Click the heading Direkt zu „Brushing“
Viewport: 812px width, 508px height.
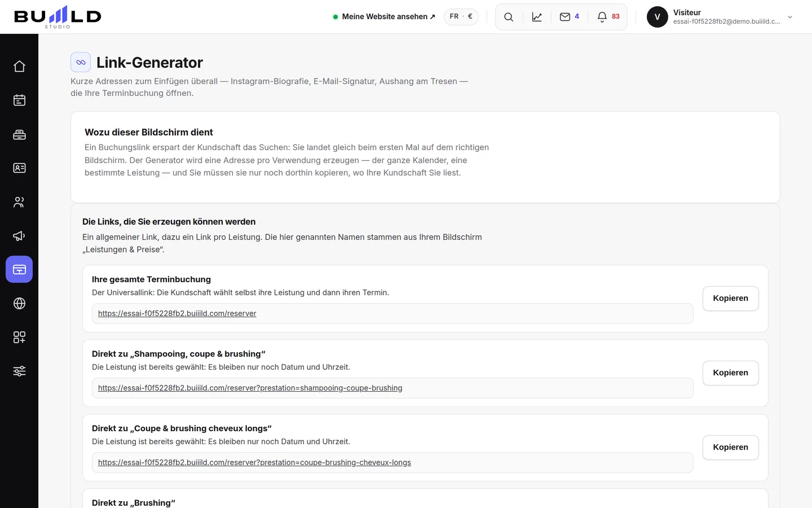pos(134,503)
